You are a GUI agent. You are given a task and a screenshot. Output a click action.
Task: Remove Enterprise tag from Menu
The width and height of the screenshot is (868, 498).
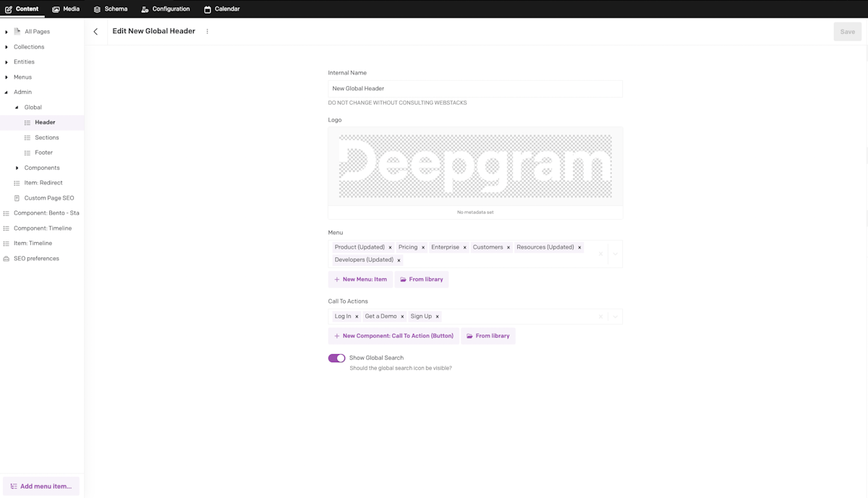465,247
